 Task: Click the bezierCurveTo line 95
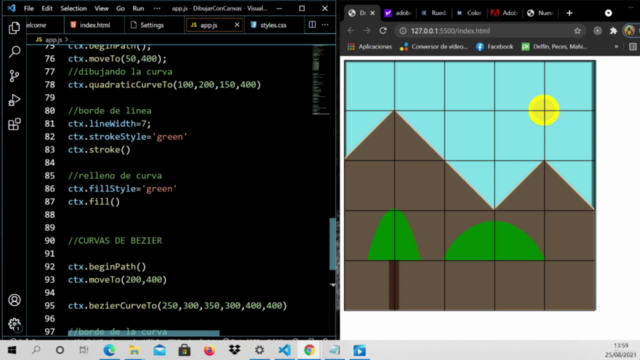[x=177, y=306]
